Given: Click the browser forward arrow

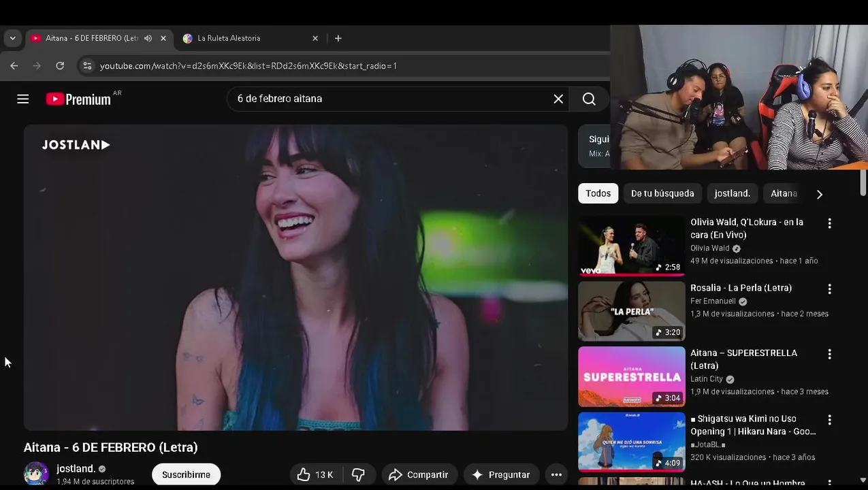Looking at the screenshot, I should point(37,66).
